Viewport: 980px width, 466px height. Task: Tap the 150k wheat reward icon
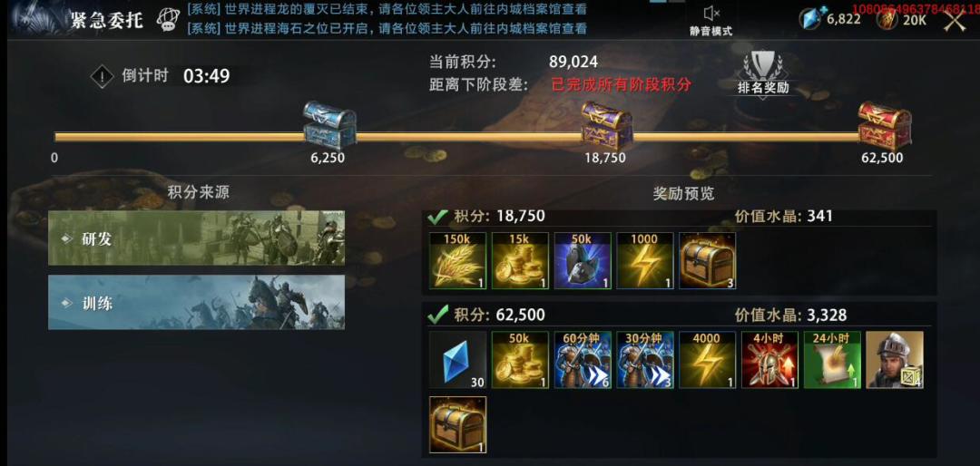[458, 260]
